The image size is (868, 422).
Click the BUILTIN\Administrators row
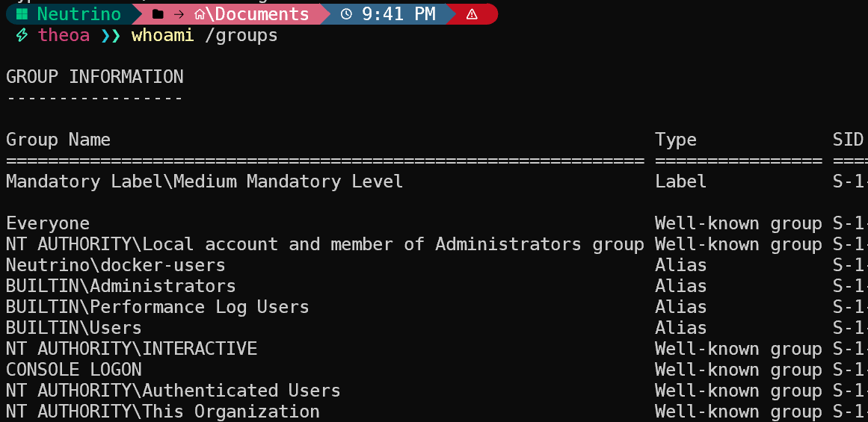[120, 286]
